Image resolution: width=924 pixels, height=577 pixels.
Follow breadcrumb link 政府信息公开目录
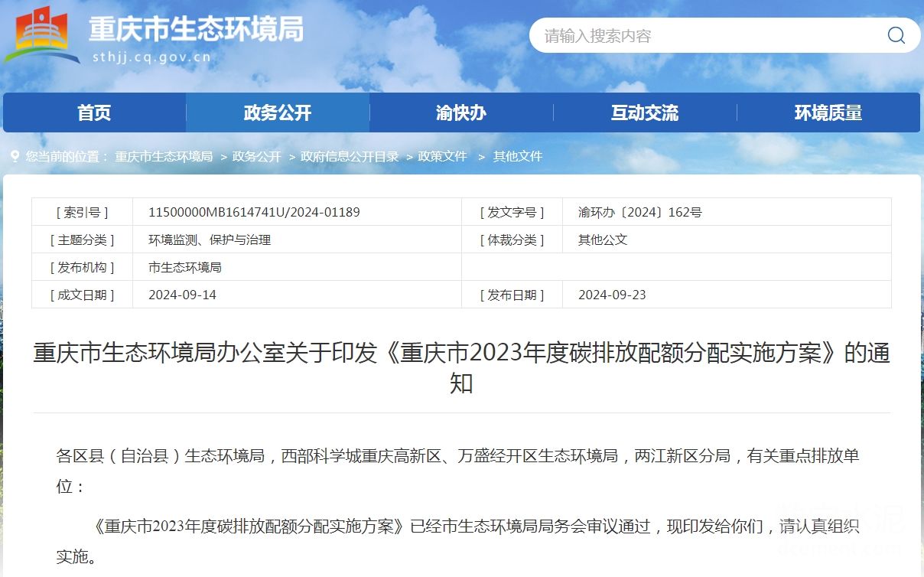click(350, 156)
